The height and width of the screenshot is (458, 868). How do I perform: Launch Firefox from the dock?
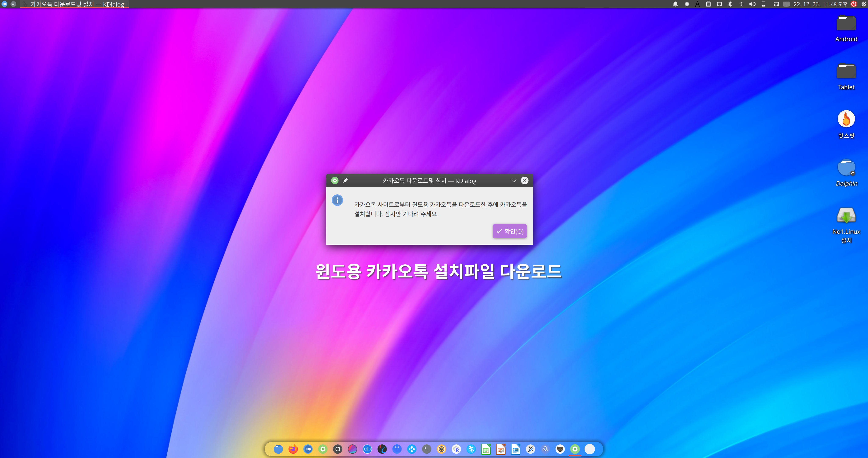point(293,449)
